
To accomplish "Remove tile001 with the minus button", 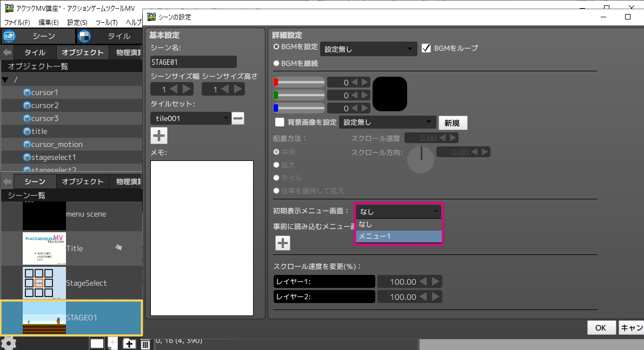I will pos(238,118).
